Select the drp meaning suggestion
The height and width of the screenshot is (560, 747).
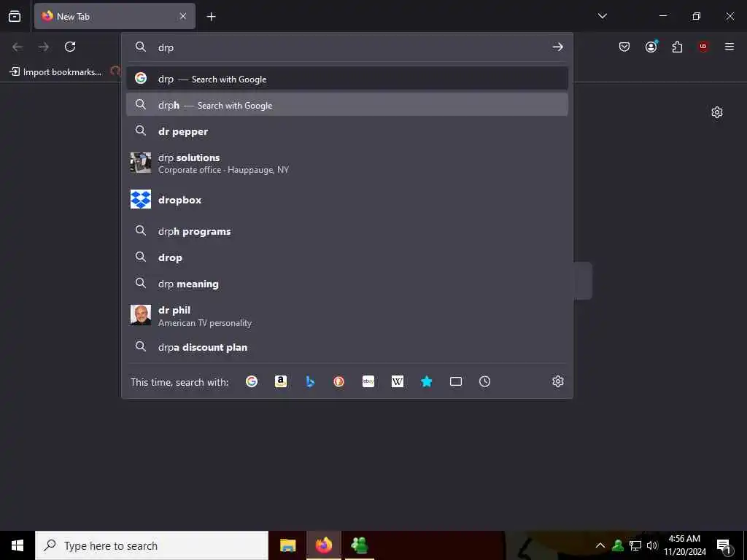pos(347,284)
